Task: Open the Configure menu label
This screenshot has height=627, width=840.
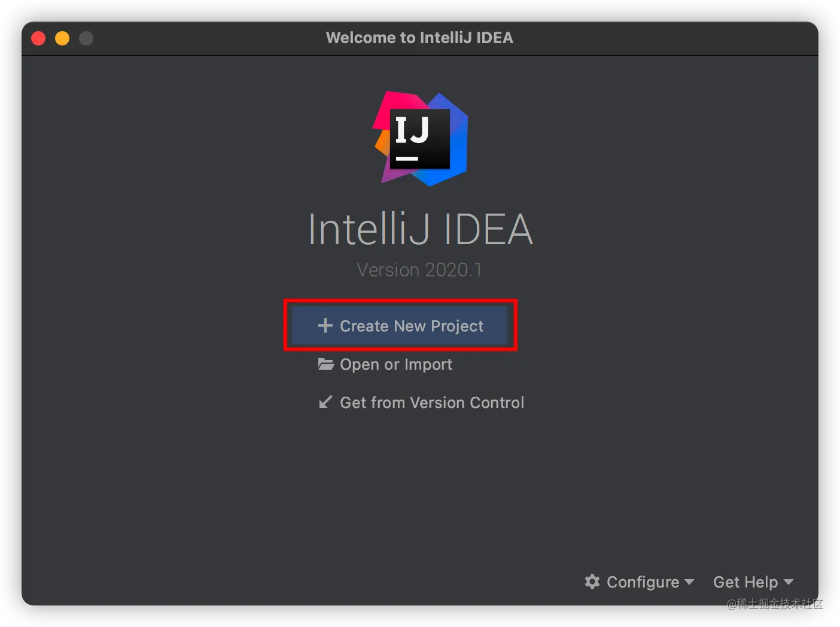Action: point(643,582)
